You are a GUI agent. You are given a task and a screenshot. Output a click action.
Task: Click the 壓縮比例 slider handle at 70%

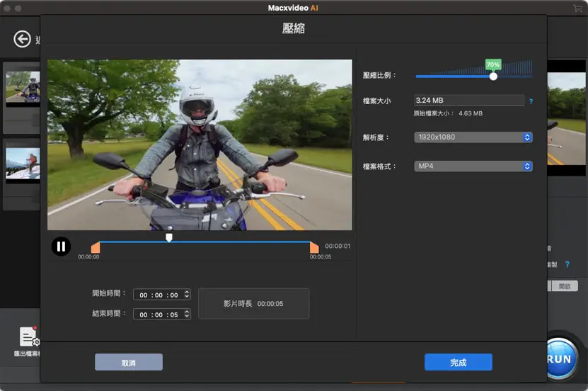493,76
